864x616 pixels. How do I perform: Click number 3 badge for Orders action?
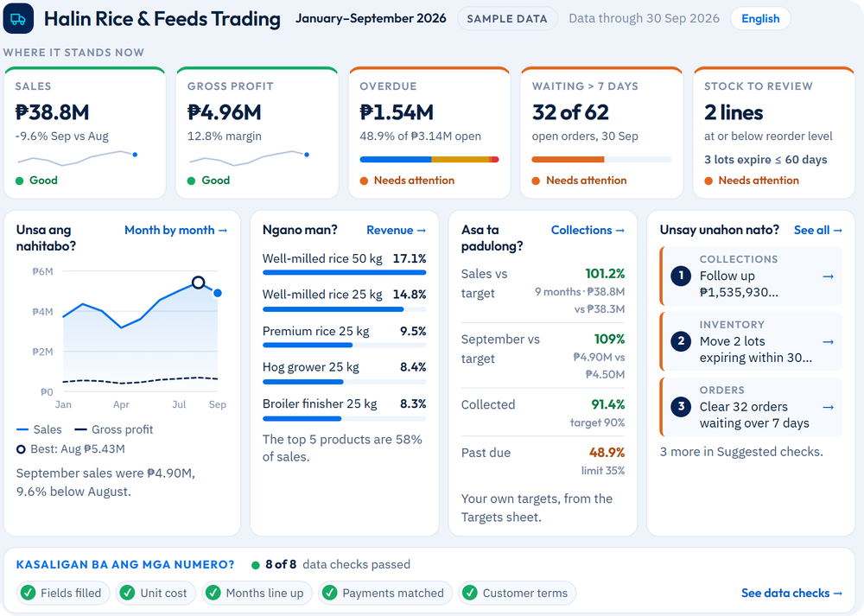681,407
